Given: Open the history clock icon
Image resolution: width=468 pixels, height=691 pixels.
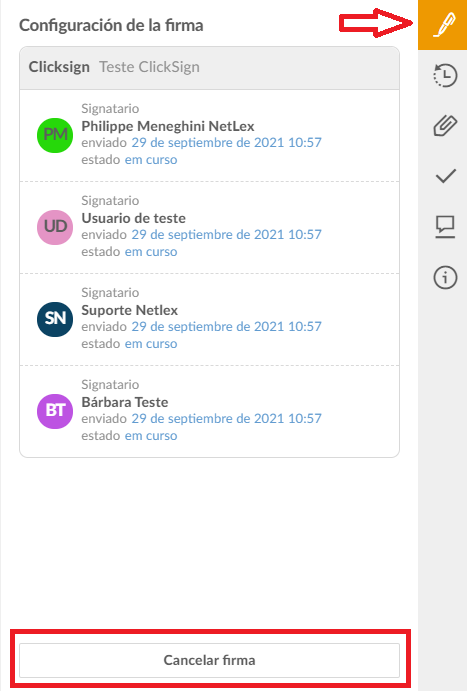Looking at the screenshot, I should pos(445,76).
